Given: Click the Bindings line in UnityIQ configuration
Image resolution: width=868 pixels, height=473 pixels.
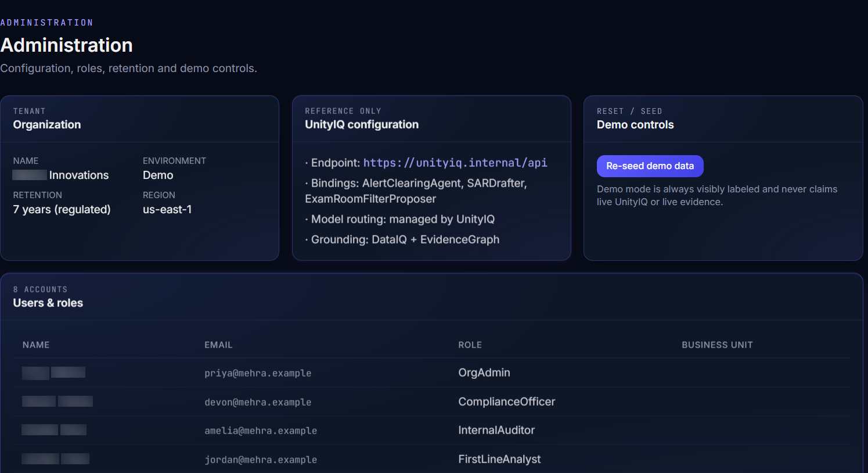Looking at the screenshot, I should tap(416, 191).
